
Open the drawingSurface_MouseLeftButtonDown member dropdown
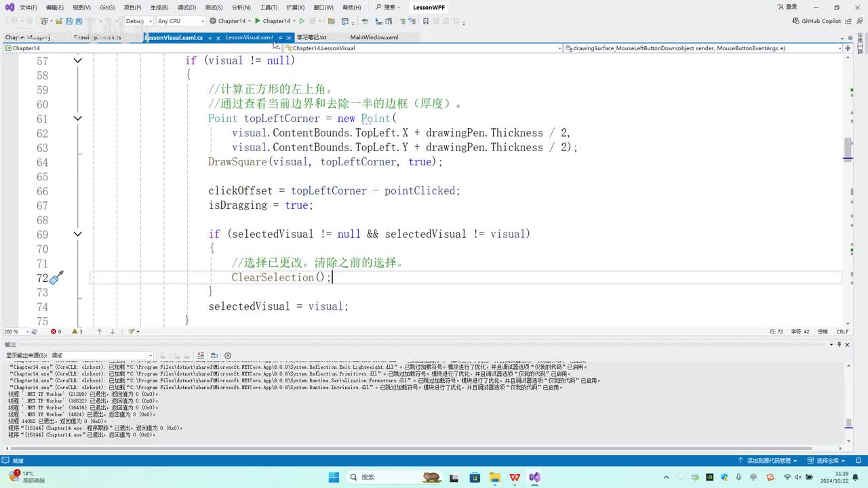pyautogui.click(x=705, y=48)
